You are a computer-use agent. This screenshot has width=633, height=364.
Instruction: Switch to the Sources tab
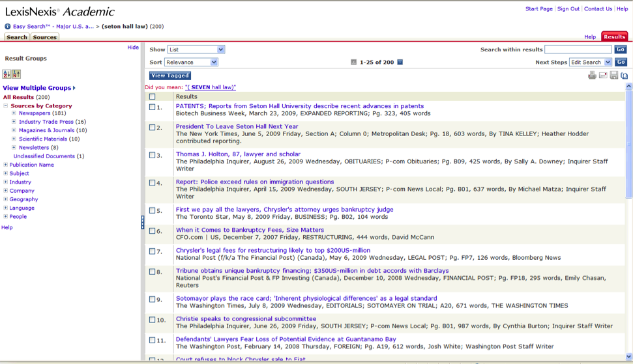pyautogui.click(x=44, y=37)
